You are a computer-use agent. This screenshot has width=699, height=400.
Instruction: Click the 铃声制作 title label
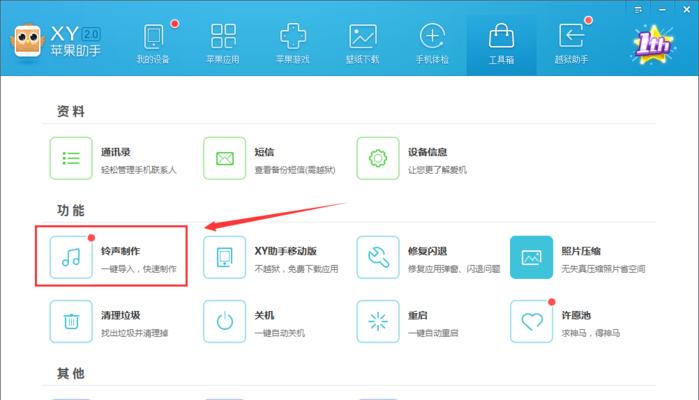120,251
